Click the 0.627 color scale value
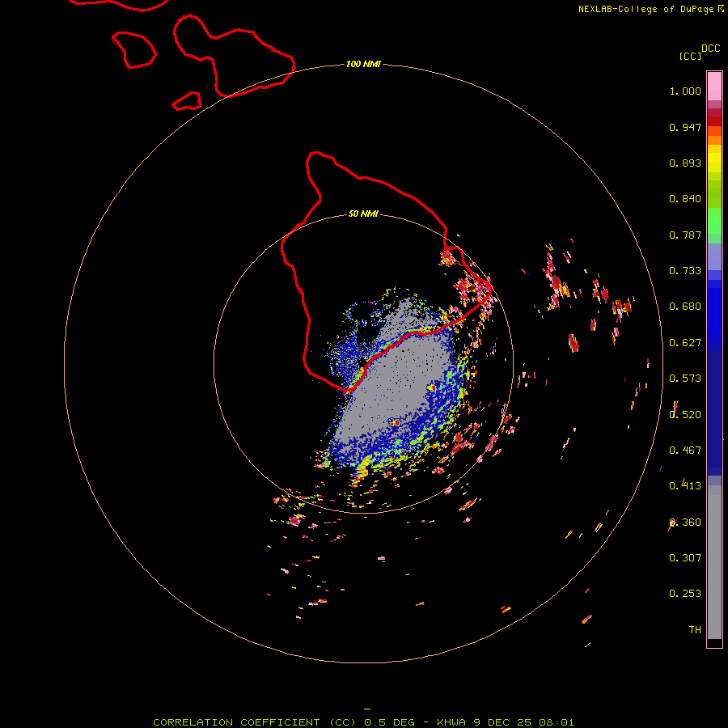The image size is (728, 728). tap(685, 343)
